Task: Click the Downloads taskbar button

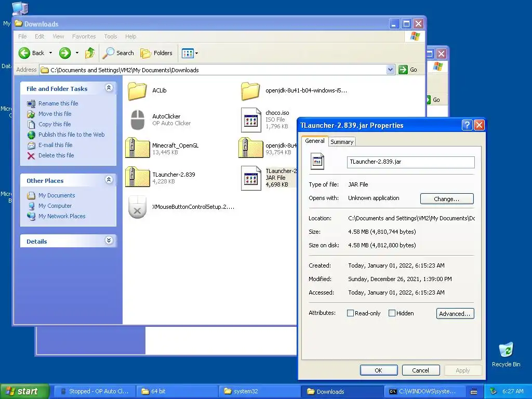Action: pos(342,392)
